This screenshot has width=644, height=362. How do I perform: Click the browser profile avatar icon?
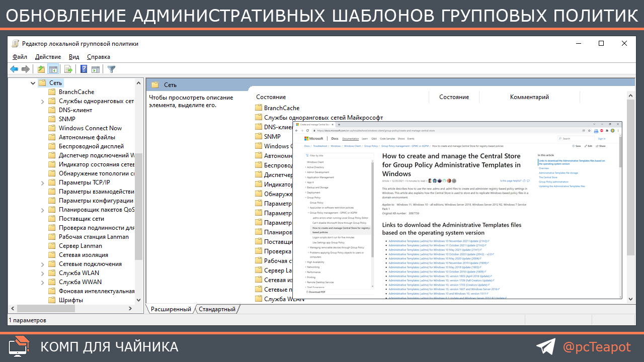(x=612, y=130)
